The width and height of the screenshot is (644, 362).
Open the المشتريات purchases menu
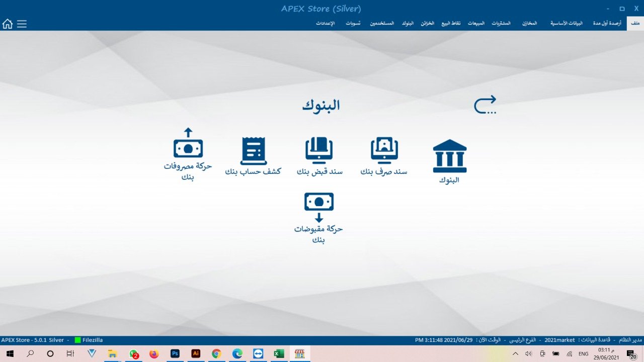[501, 24]
